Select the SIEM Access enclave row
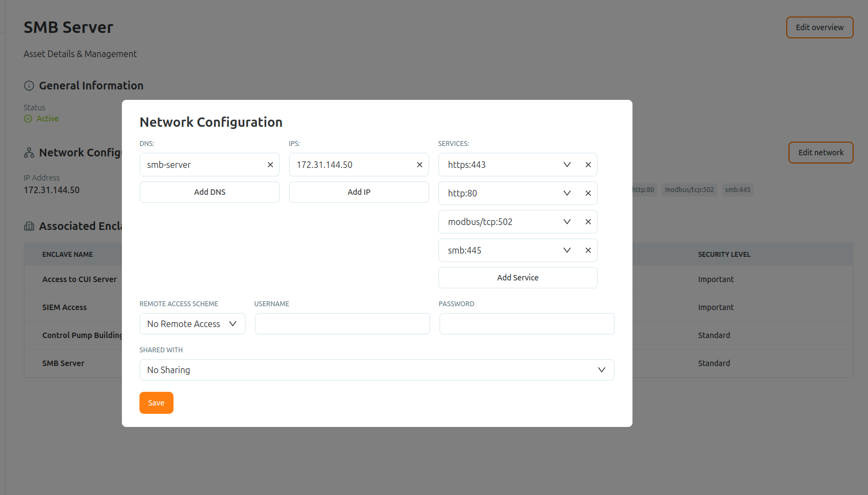The width and height of the screenshot is (868, 495). (x=439, y=307)
